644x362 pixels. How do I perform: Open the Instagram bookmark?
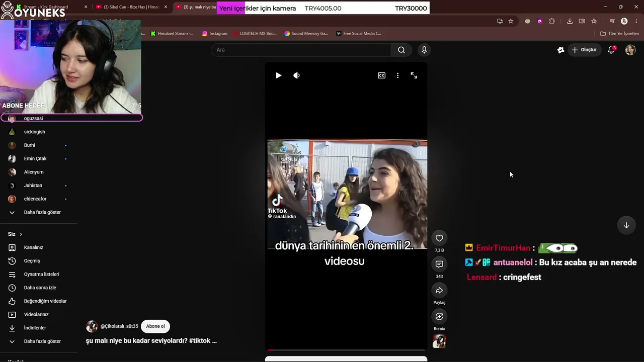coord(215,34)
